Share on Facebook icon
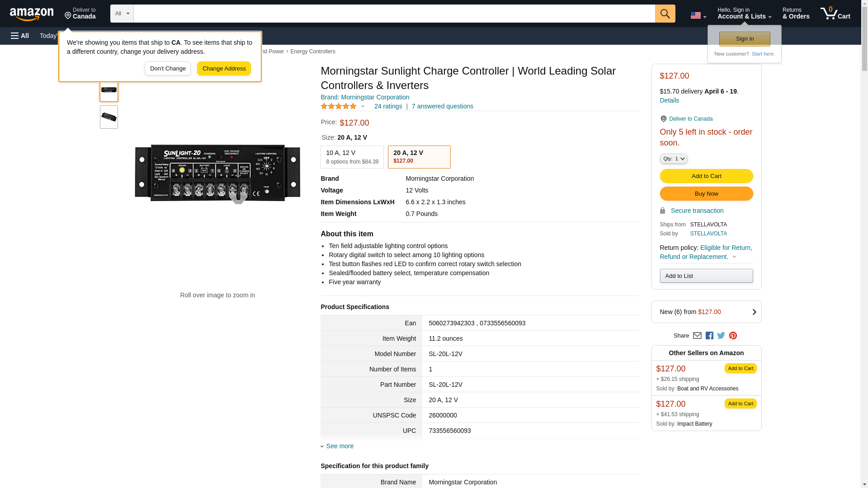 coord(709,336)
